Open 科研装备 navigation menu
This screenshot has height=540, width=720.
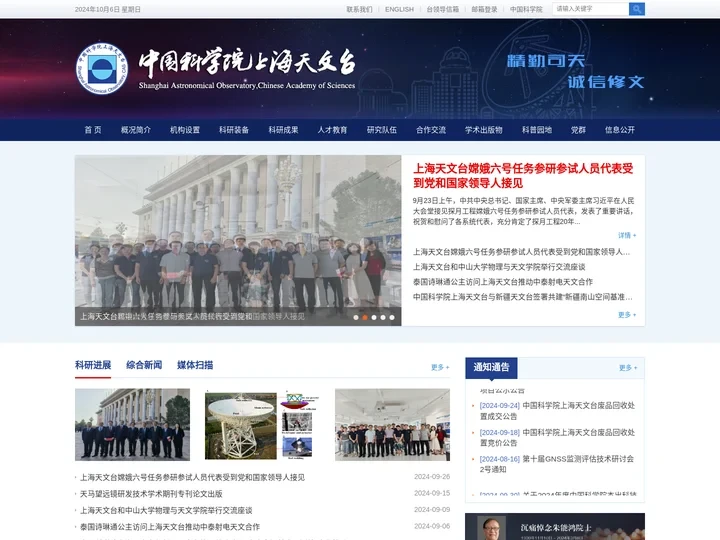pos(234,130)
